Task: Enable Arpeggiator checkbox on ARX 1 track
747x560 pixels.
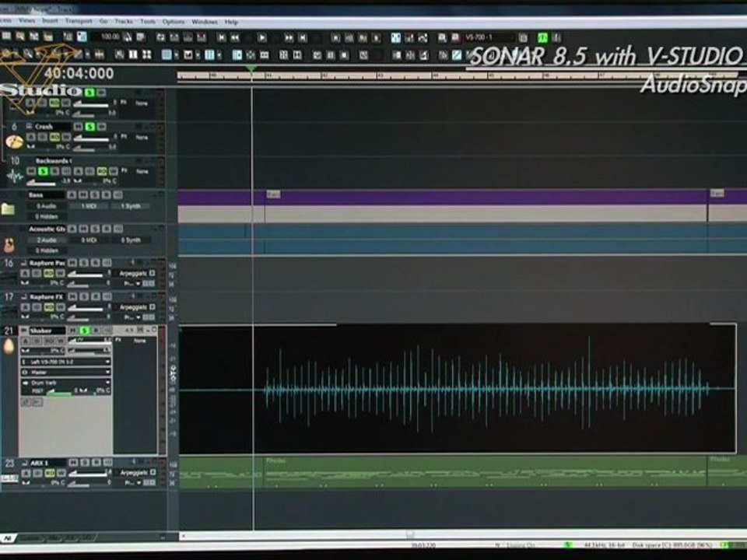Action: pos(153,472)
